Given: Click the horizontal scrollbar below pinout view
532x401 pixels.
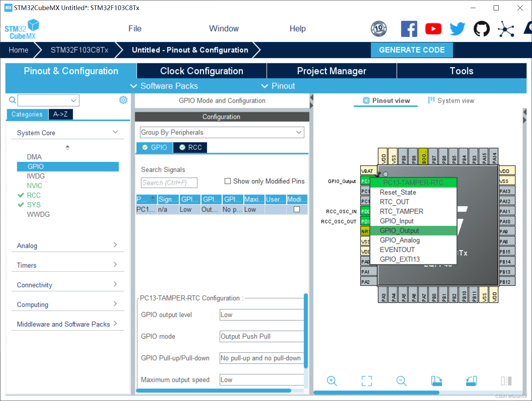Looking at the screenshot, I should point(376,393).
